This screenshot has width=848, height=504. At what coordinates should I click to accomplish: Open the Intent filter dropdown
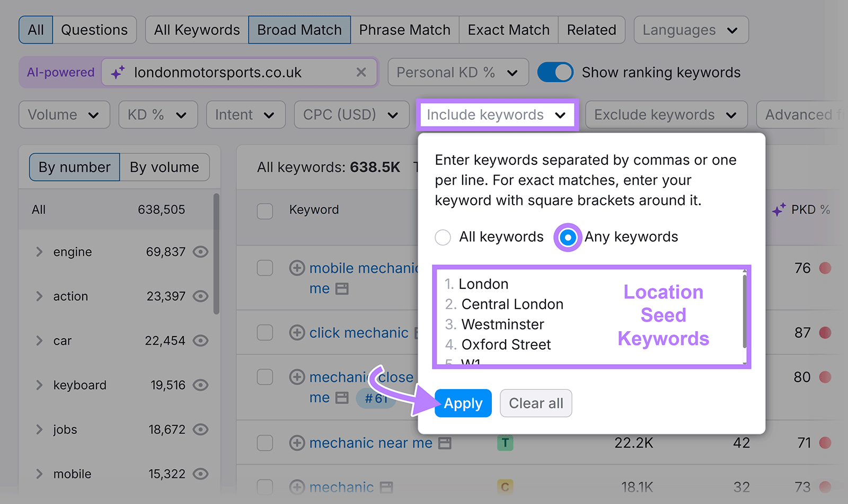pyautogui.click(x=245, y=114)
